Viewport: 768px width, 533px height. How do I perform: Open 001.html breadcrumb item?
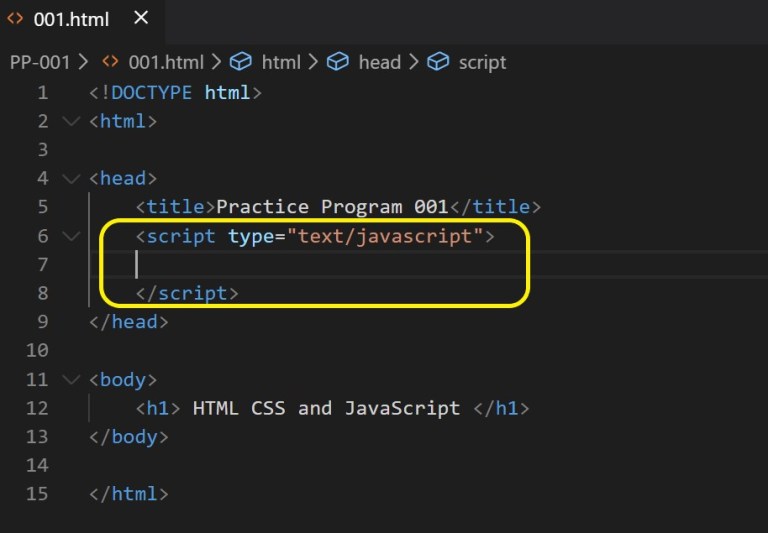(166, 62)
